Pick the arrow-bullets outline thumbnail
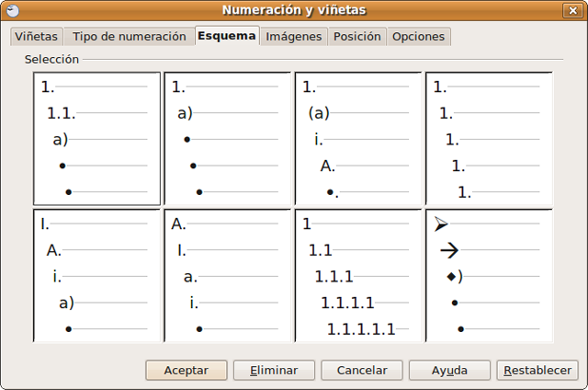The image size is (588, 390). pyautogui.click(x=489, y=275)
